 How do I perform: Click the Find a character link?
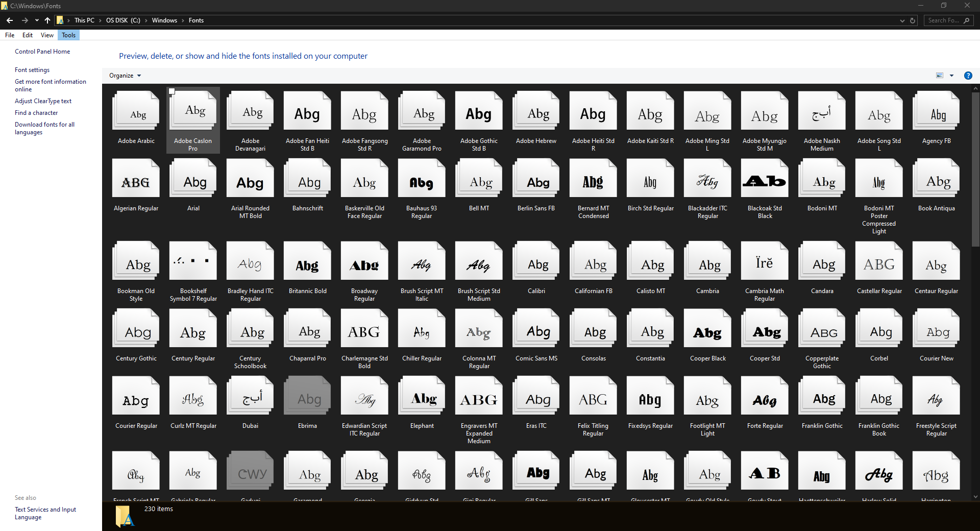[36, 113]
